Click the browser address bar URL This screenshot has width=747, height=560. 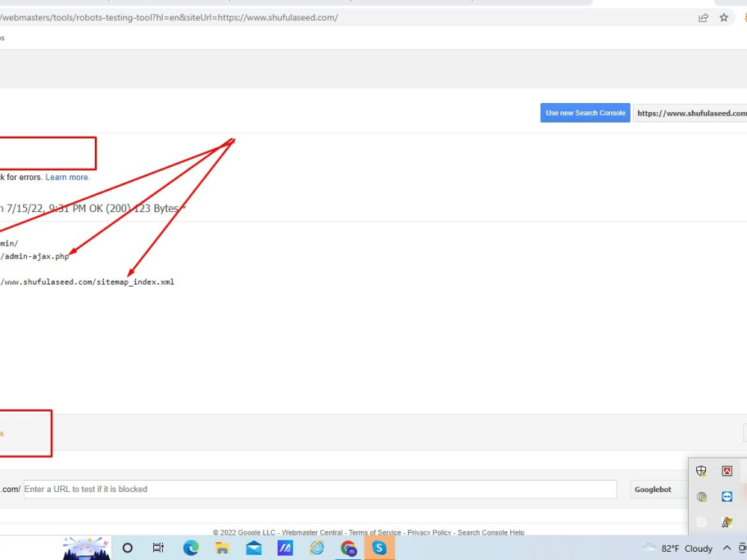click(x=169, y=18)
